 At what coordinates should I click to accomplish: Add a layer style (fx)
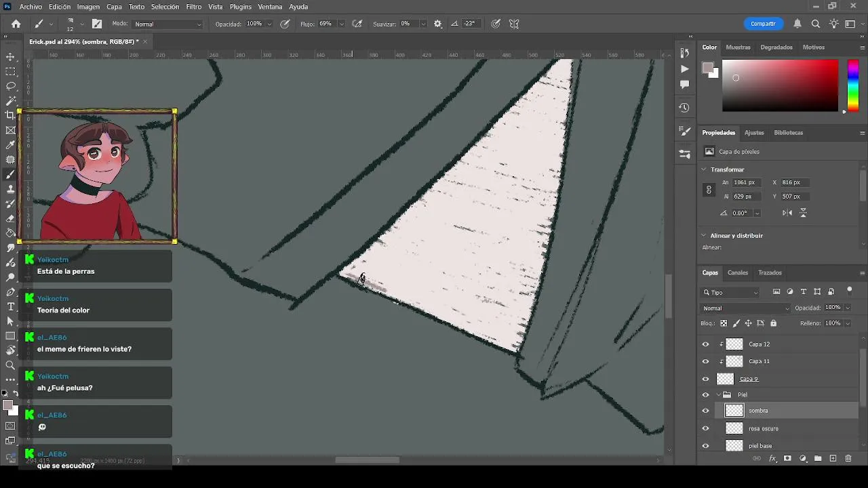point(772,459)
